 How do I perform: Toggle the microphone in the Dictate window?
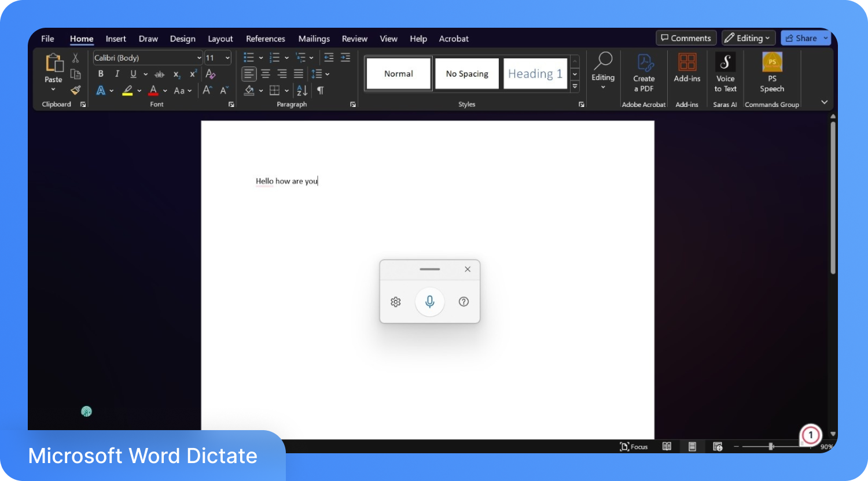click(429, 301)
